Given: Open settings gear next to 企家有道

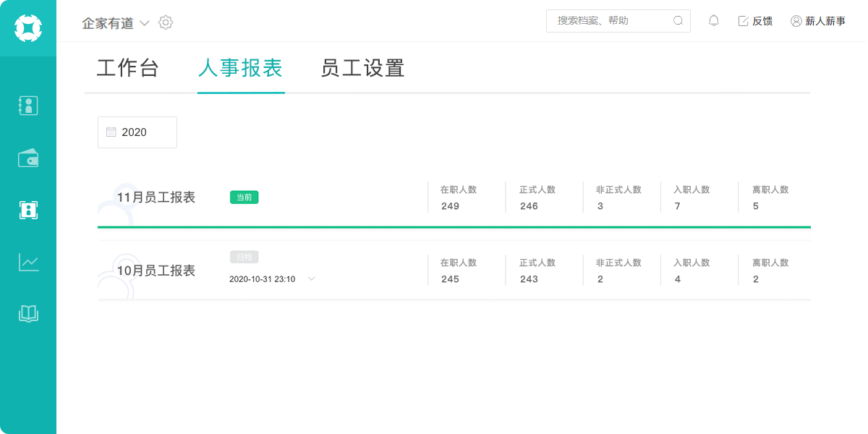Looking at the screenshot, I should pyautogui.click(x=166, y=22).
